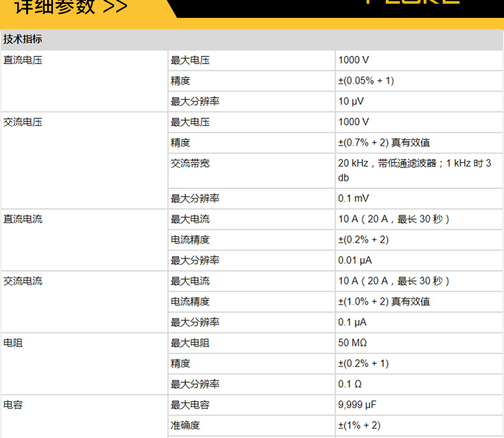Click the 9,999 μF value
Screen dimensions: 504x438
(x=357, y=405)
